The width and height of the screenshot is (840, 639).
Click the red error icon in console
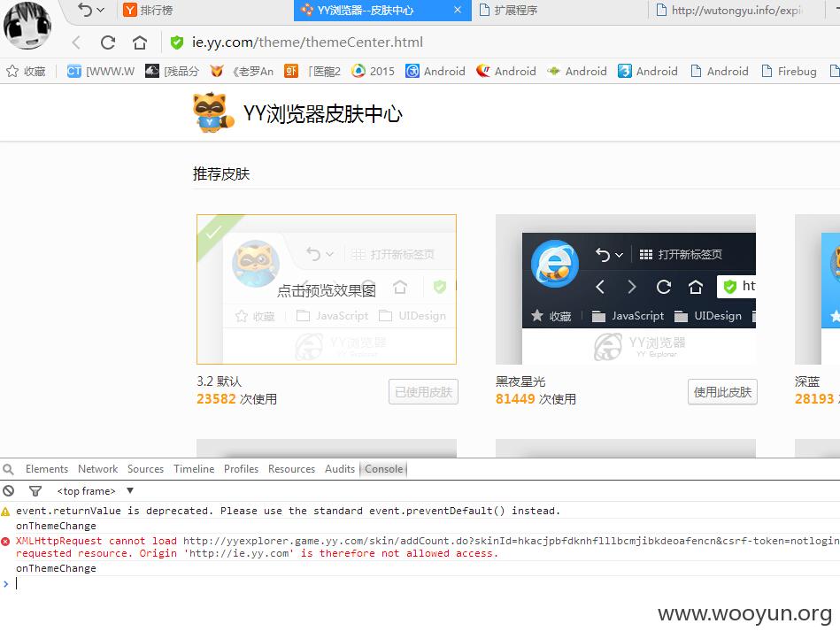pos(5,542)
